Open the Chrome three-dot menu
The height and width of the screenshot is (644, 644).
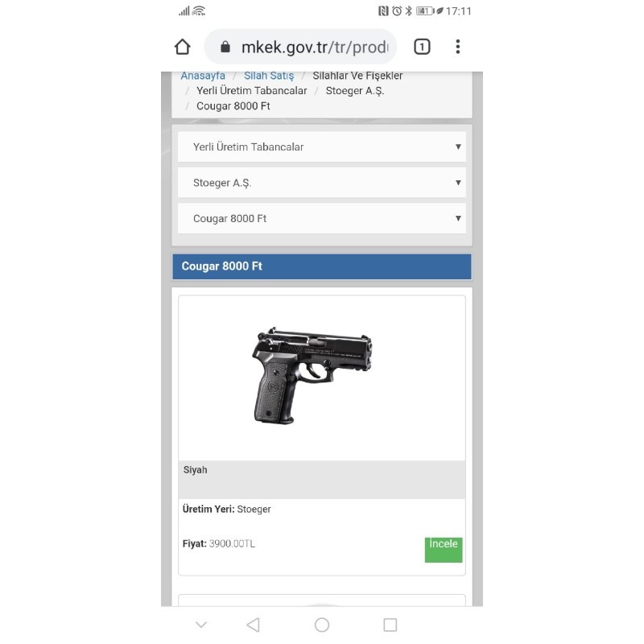pyautogui.click(x=458, y=47)
